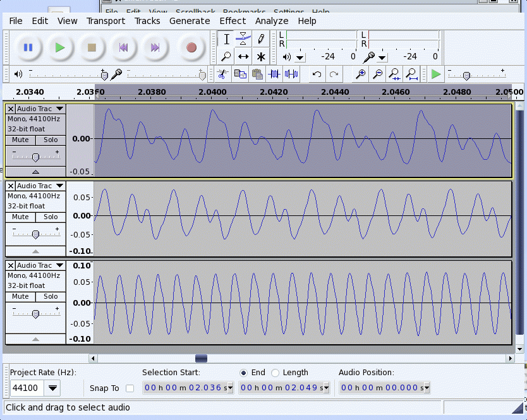Choose the Time Shift tool

(243, 57)
